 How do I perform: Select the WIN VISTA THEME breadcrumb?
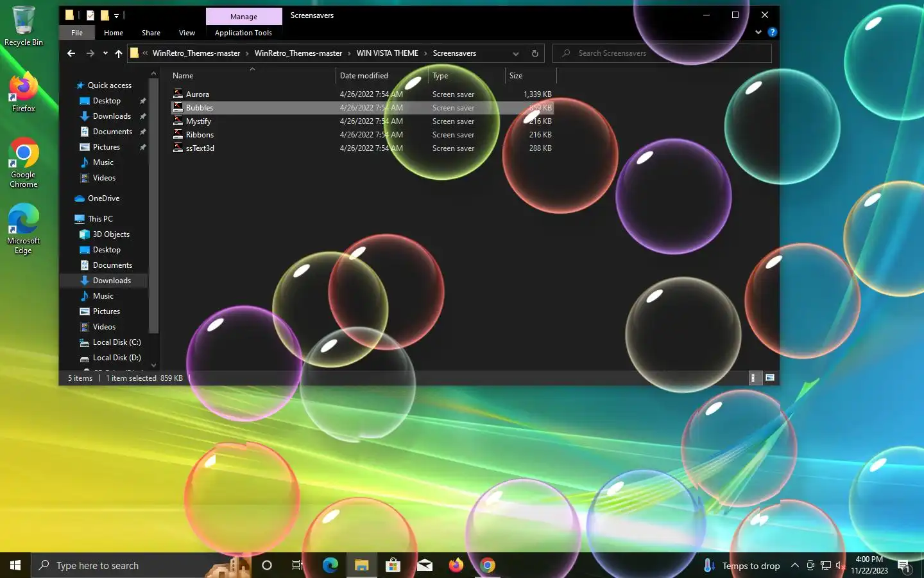(388, 53)
